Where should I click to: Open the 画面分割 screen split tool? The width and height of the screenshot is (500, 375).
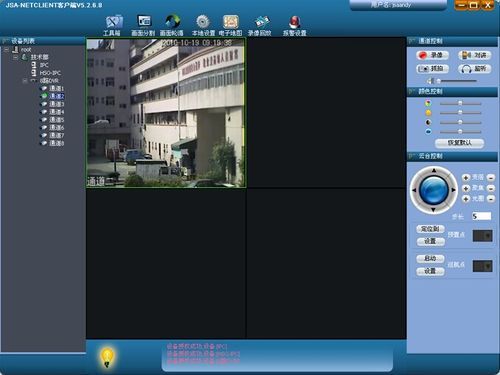coord(143,25)
